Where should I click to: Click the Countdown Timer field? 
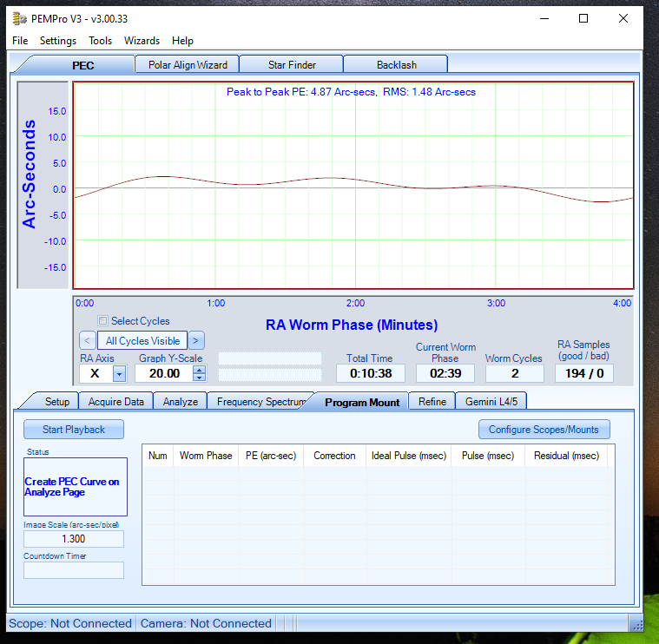coord(74,570)
